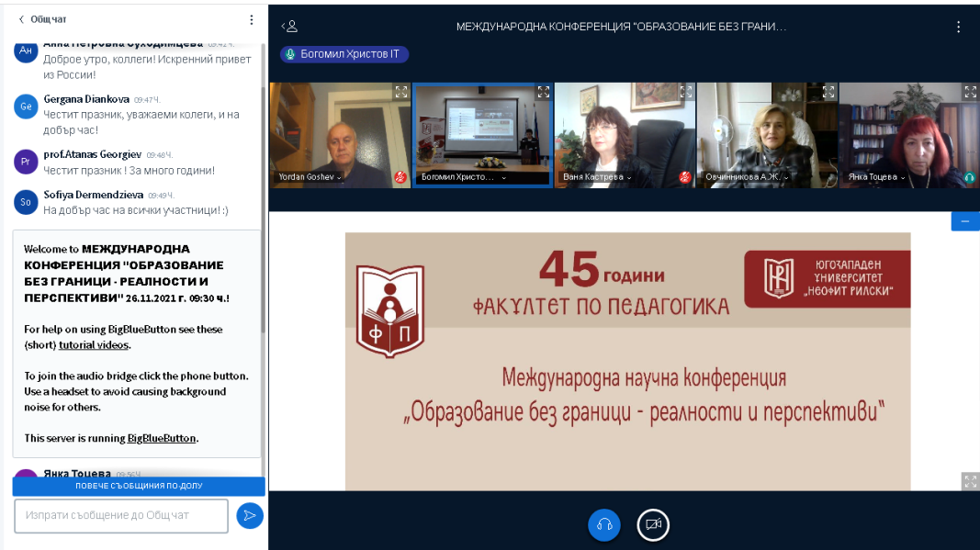Toggle the users list panel
This screenshot has width=980, height=550.
coord(289,27)
